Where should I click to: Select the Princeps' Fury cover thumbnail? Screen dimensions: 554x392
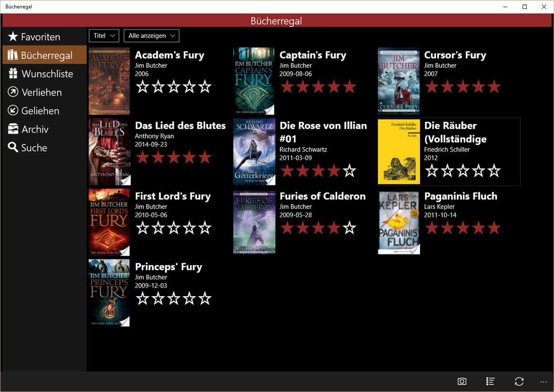pos(109,293)
